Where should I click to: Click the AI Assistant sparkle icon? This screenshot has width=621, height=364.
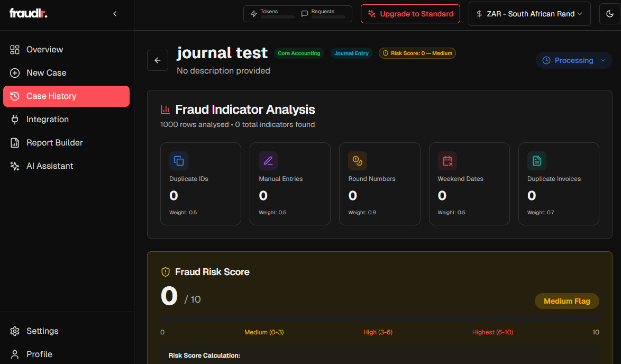pos(15,166)
